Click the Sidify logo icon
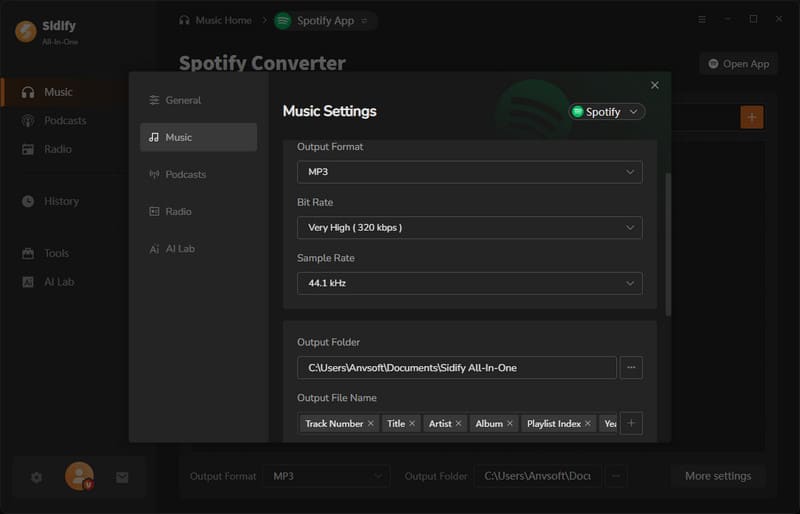 pyautogui.click(x=26, y=31)
